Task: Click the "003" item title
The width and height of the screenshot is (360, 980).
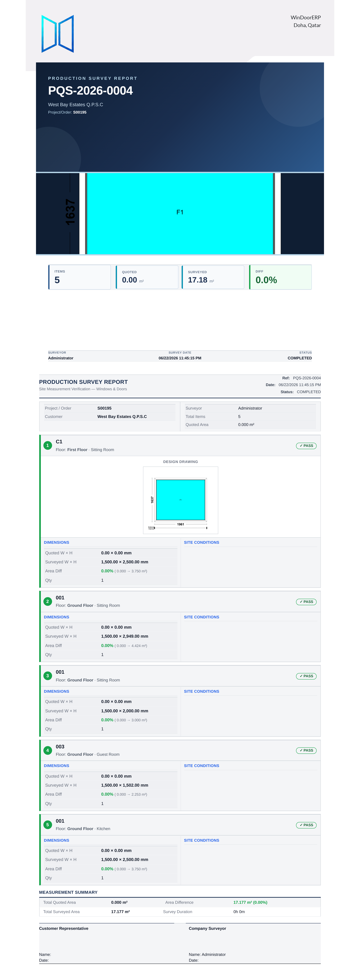Action: click(x=60, y=747)
